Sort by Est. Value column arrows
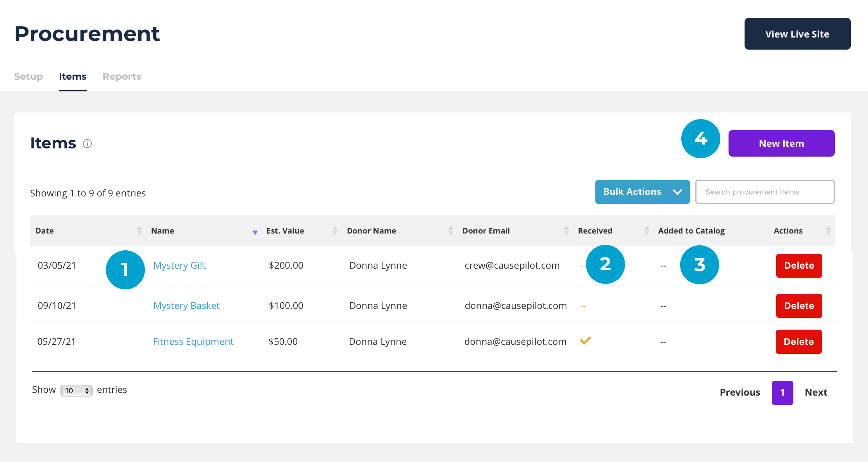868x462 pixels. [x=335, y=230]
